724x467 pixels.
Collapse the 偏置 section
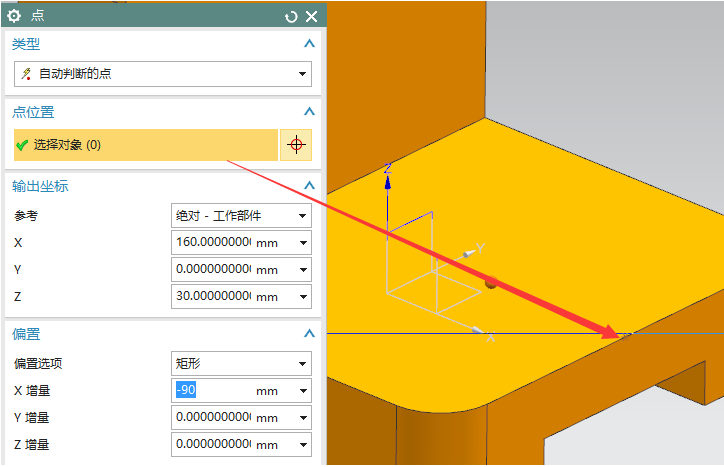[x=309, y=334]
